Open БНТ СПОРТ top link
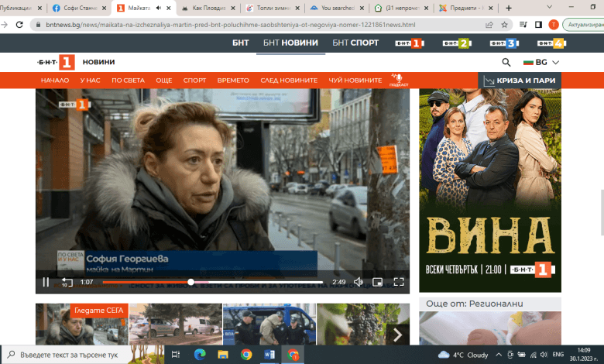The height and width of the screenshot is (364, 604). pyautogui.click(x=355, y=43)
